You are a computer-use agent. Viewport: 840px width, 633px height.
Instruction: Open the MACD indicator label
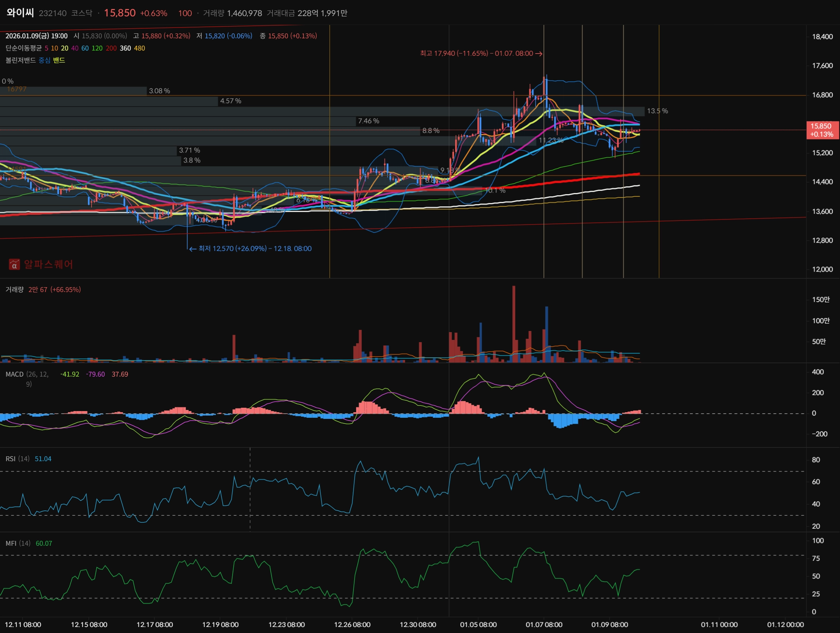(x=14, y=374)
